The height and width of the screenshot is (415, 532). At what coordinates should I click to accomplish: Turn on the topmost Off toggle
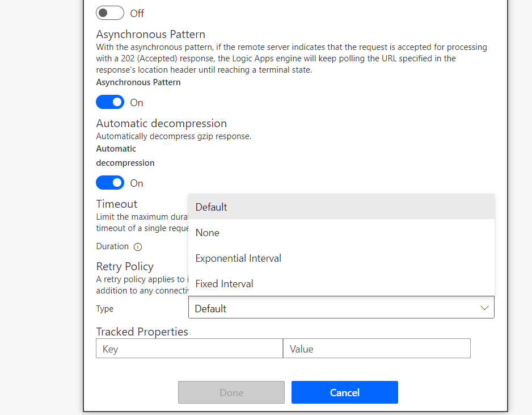coord(110,12)
